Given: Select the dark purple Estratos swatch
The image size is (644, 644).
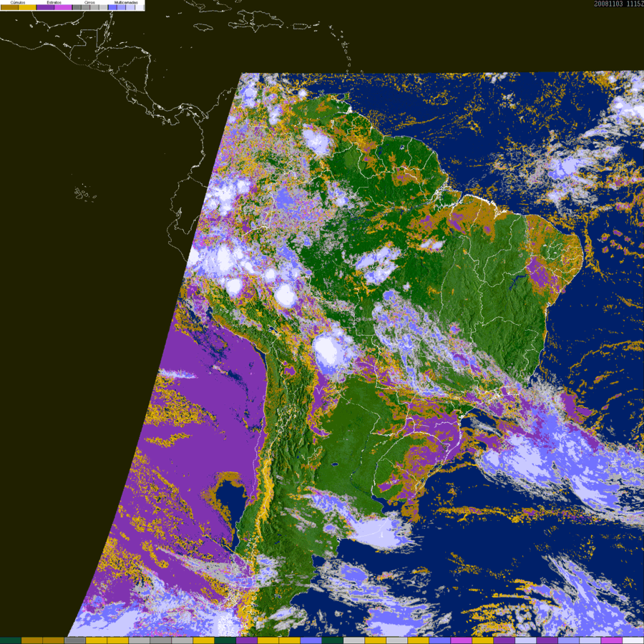Looking at the screenshot, I should pyautogui.click(x=45, y=7).
